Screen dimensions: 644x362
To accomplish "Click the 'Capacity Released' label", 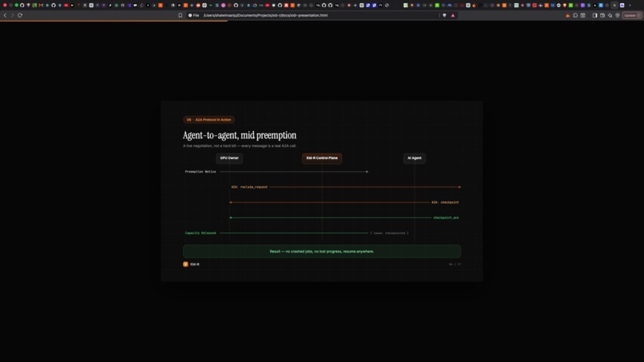I will point(201,233).
